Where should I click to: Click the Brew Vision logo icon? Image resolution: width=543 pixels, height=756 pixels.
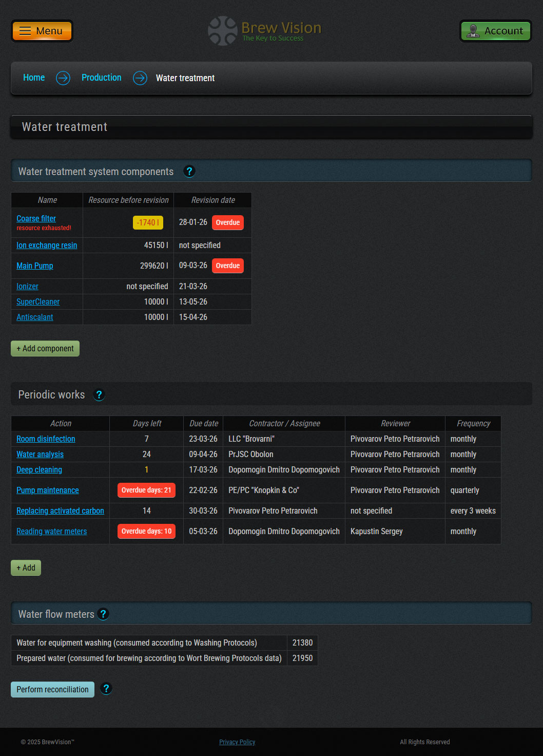tap(222, 31)
